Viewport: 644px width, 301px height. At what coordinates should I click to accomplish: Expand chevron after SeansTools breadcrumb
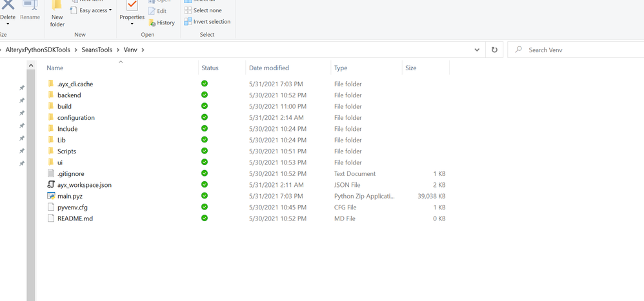coord(118,50)
